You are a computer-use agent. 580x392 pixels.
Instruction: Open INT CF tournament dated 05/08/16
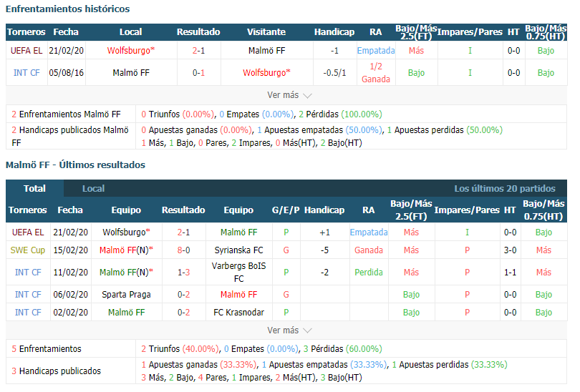coord(26,73)
